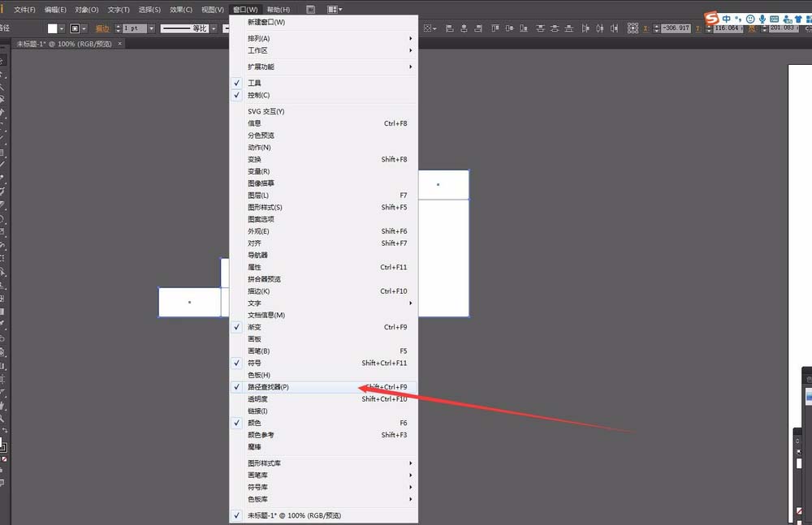Expand 图形样式库 submenu
This screenshot has width=812, height=525.
[324, 463]
